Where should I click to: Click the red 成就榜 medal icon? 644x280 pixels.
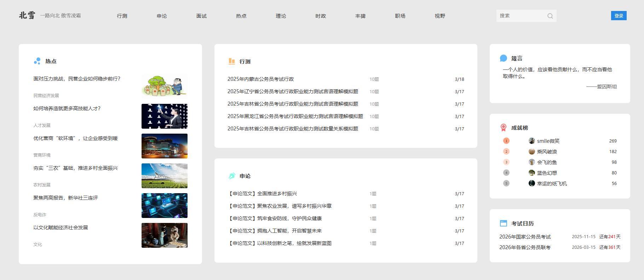[503, 128]
